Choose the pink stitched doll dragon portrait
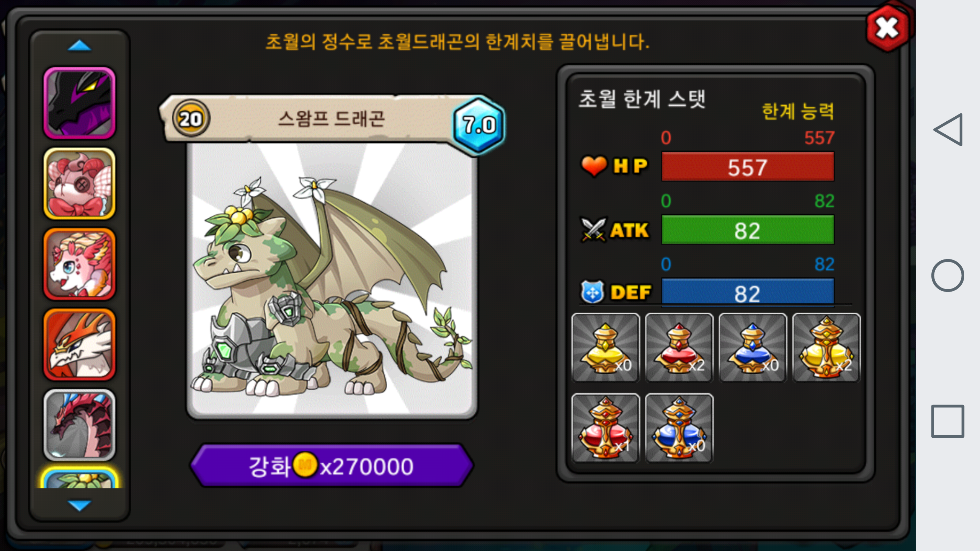Screen dimensions: 980x551 (80, 184)
